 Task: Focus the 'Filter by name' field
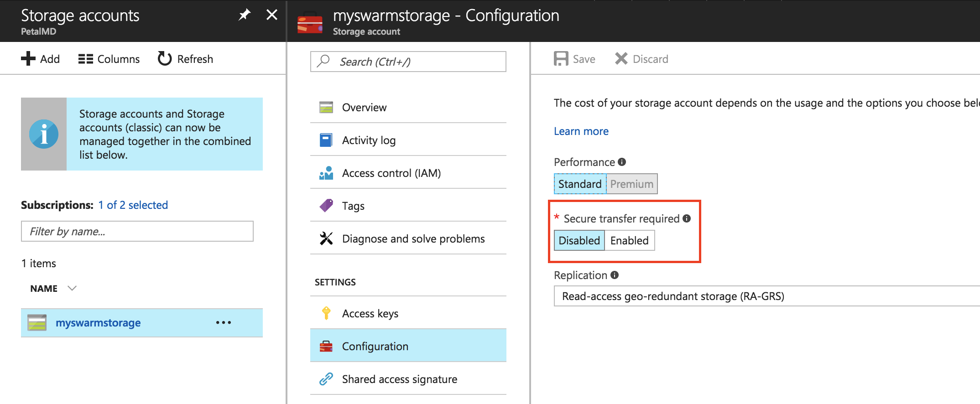[x=137, y=231]
